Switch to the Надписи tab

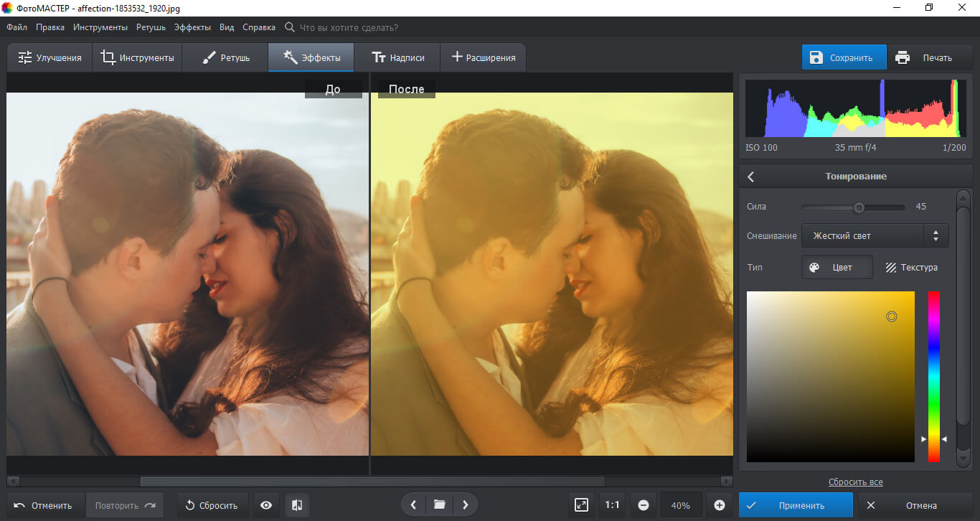(398, 57)
